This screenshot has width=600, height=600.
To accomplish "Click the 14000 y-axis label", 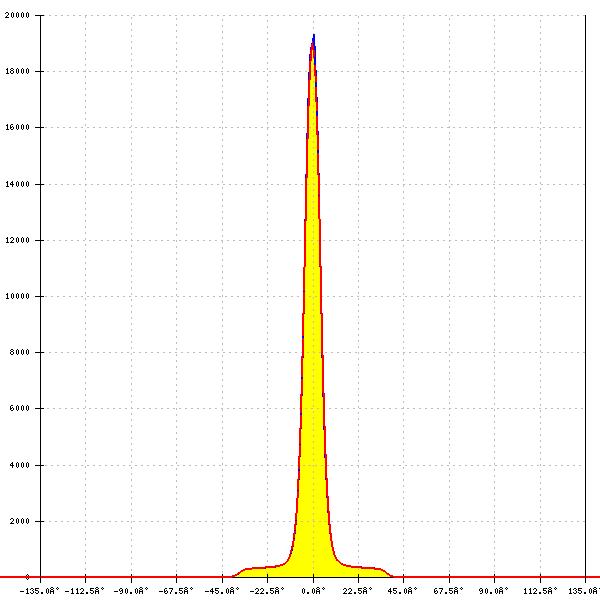I will (x=17, y=184).
